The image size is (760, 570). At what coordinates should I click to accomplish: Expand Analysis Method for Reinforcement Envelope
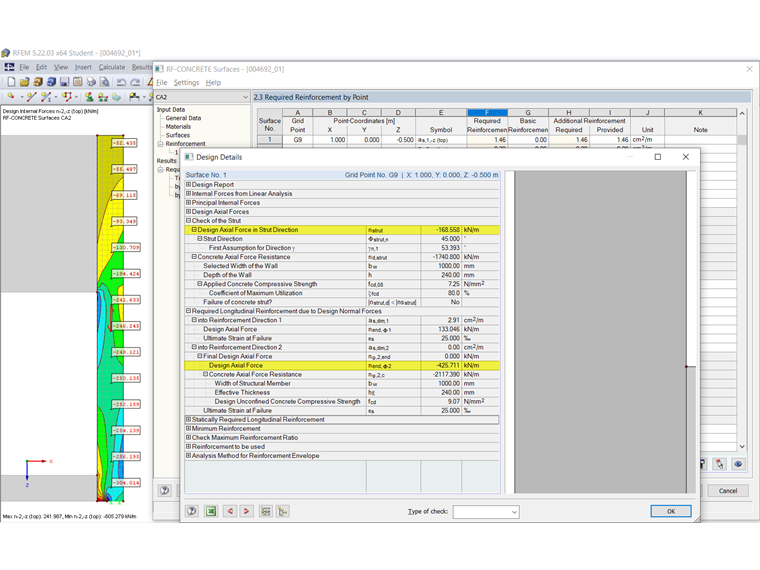coord(189,456)
